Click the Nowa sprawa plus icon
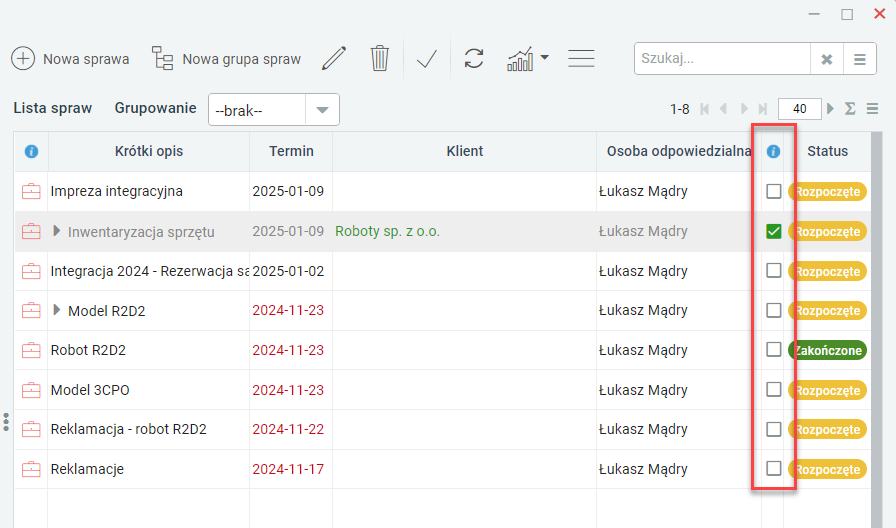896x528 pixels. 23,58
